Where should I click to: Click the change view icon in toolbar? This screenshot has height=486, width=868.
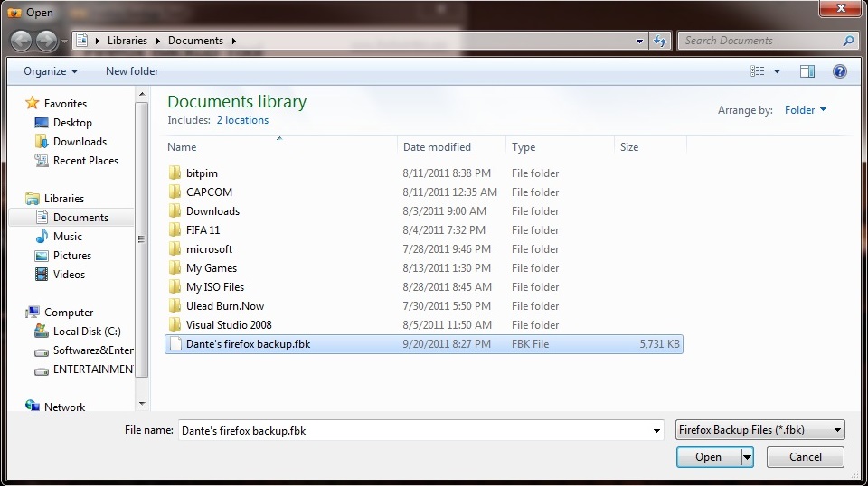click(x=758, y=71)
